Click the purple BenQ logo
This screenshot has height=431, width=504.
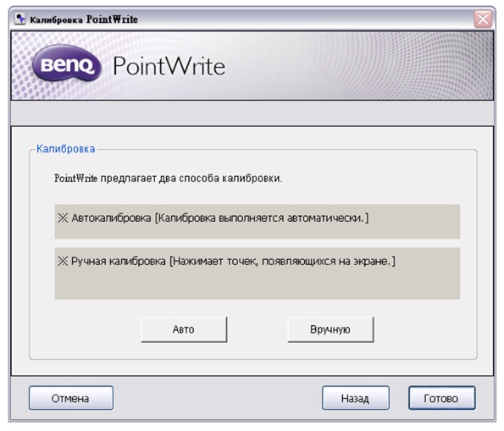(x=67, y=64)
